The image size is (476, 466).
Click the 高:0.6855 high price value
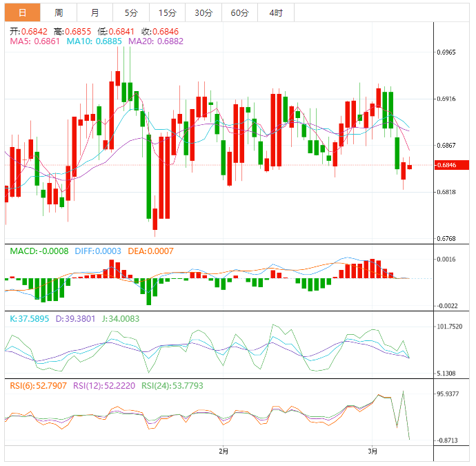tap(72, 32)
